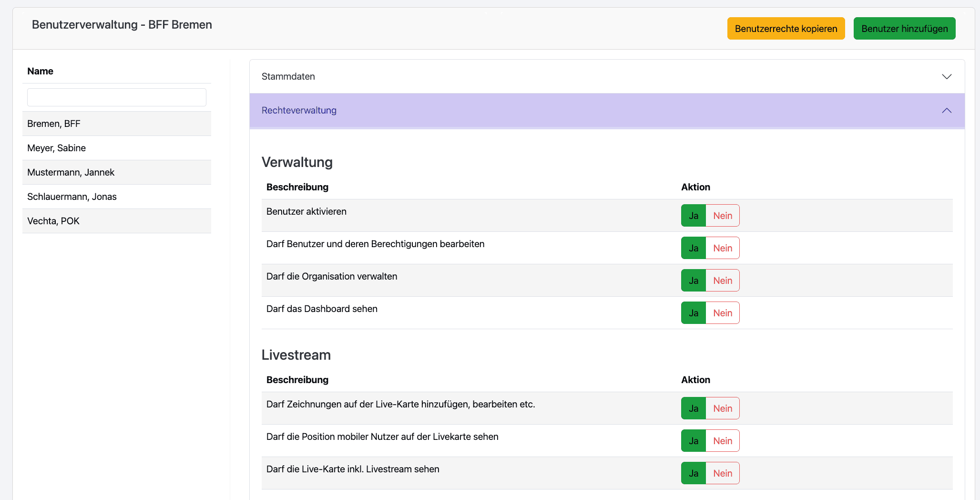
Task: Set Live-Karte Zeichnungen permission to Nein
Action: pos(722,408)
